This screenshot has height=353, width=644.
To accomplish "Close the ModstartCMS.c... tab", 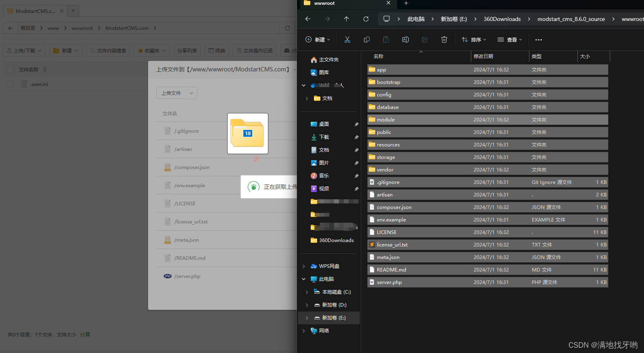I will (62, 11).
